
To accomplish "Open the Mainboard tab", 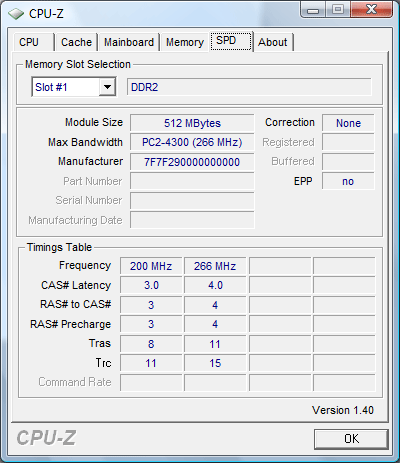I will 129,42.
